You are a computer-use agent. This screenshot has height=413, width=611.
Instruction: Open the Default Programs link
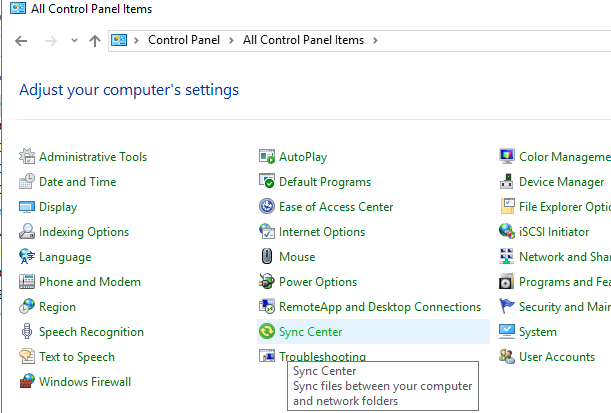tap(325, 182)
